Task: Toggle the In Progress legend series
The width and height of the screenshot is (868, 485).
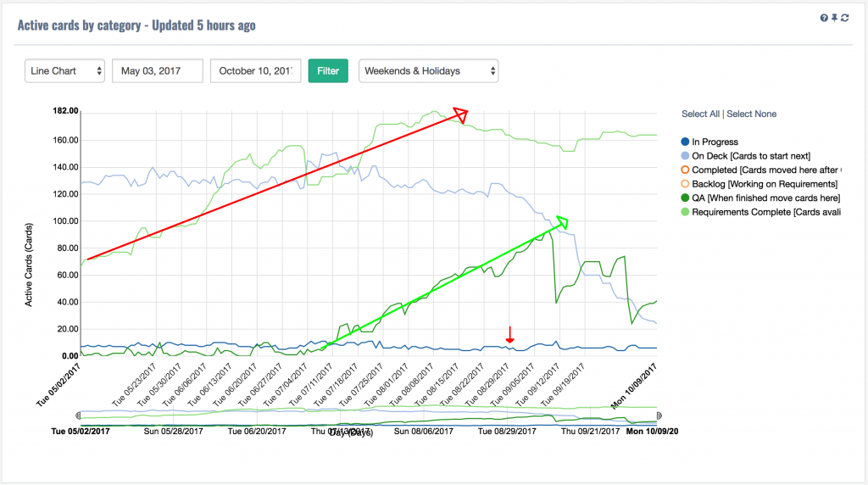Action: tap(709, 142)
